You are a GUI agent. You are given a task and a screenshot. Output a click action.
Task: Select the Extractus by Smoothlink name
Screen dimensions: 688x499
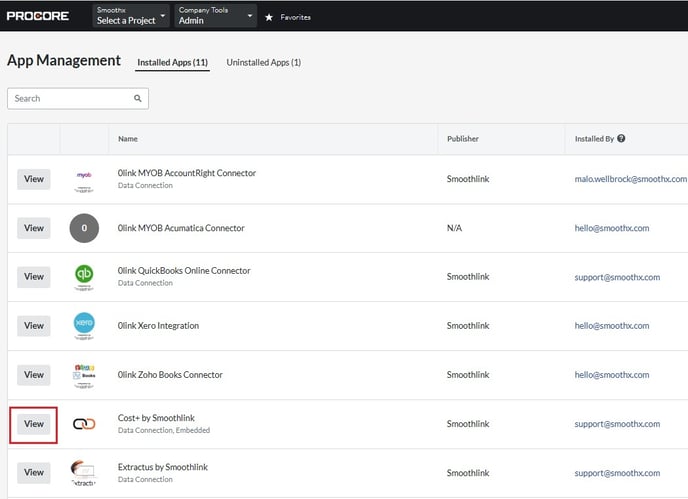click(x=162, y=467)
